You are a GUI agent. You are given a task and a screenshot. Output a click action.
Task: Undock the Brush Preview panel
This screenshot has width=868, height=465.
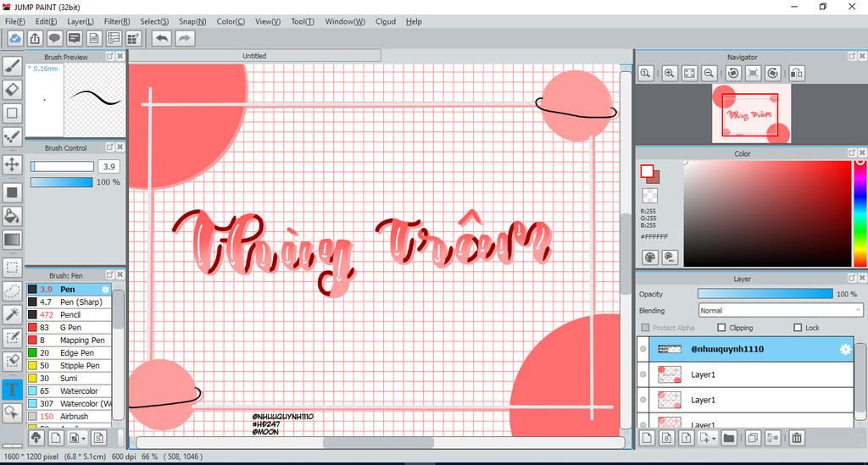click(109, 56)
